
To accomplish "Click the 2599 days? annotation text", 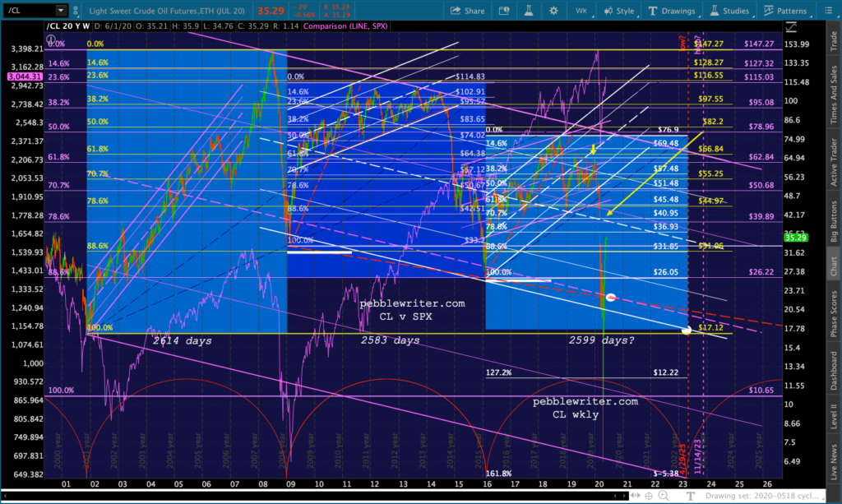I will tap(601, 340).
